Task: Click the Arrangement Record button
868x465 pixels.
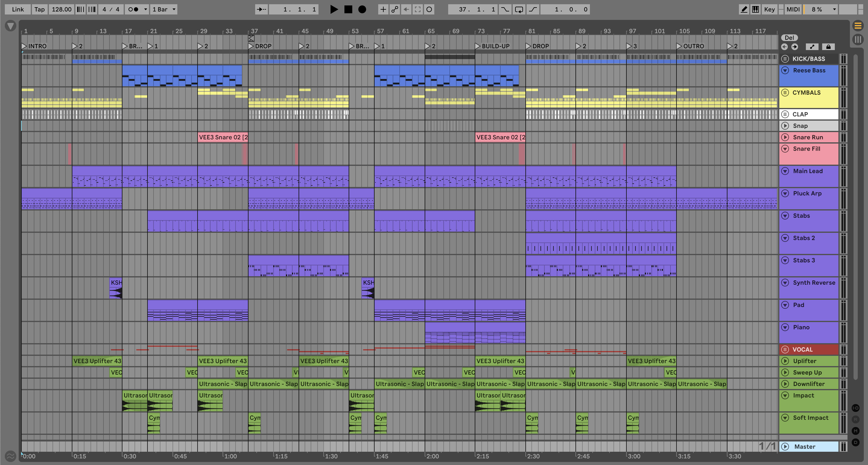Action: point(362,9)
